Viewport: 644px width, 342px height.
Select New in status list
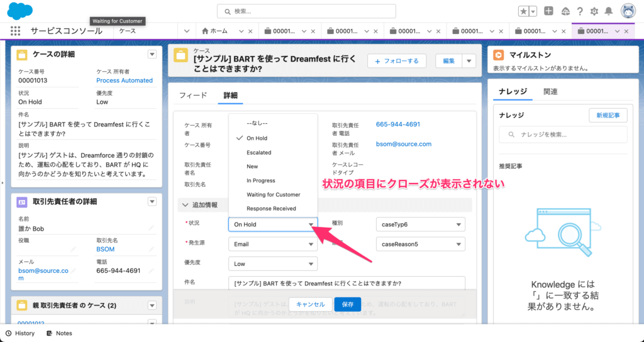[273, 166]
